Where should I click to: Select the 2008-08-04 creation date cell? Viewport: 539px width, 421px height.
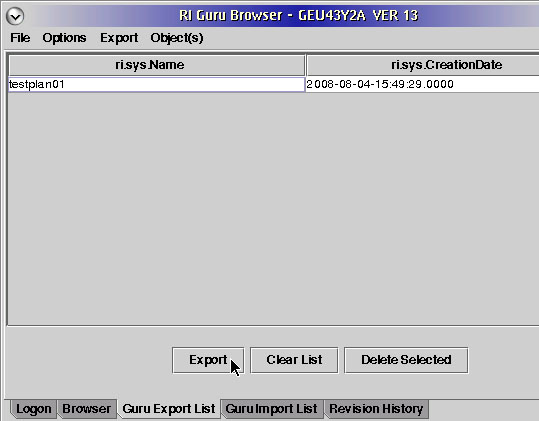pyautogui.click(x=422, y=85)
